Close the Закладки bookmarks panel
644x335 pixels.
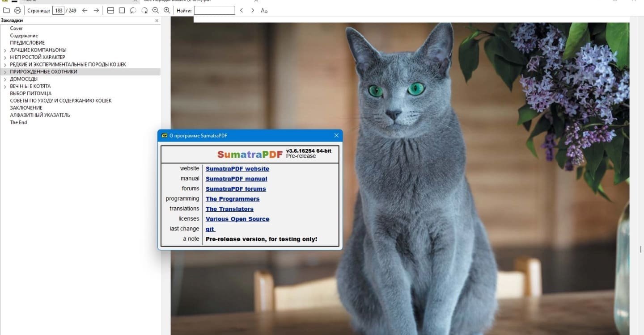click(x=157, y=21)
